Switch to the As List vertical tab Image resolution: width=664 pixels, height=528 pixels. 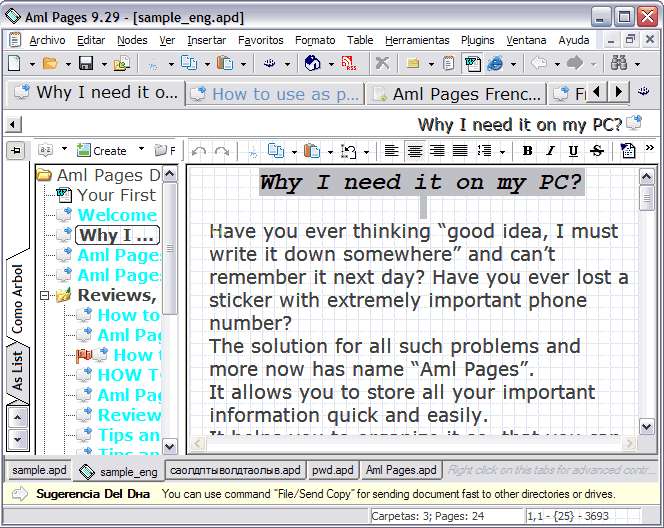17,371
